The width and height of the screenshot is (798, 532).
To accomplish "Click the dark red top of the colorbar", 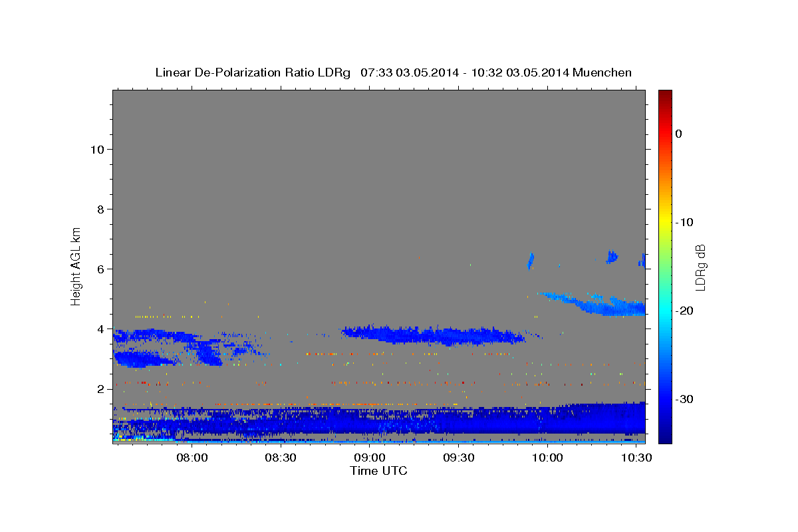I will 665,95.
